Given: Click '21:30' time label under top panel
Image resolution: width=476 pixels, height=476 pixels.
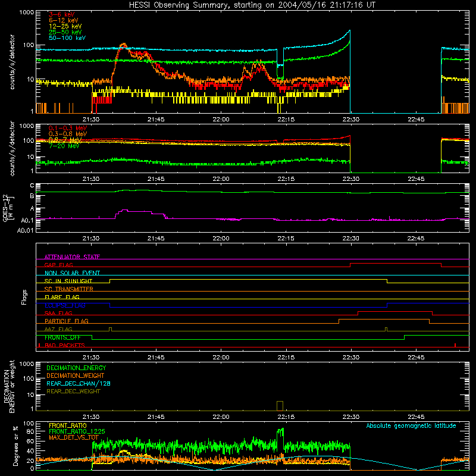Looking at the screenshot, I should (x=91, y=120).
